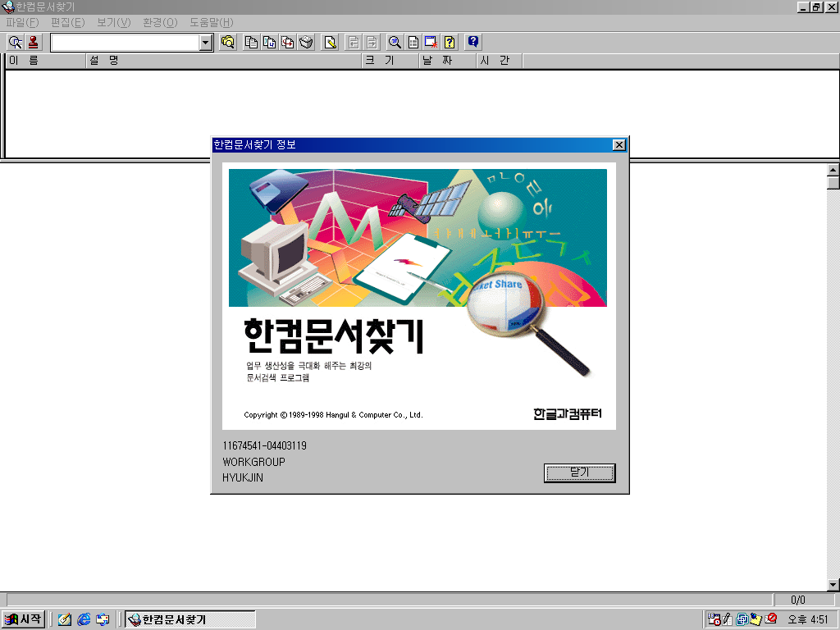The image size is (840, 630).
Task: Open the 도움말(H) menu
Action: pyautogui.click(x=211, y=22)
